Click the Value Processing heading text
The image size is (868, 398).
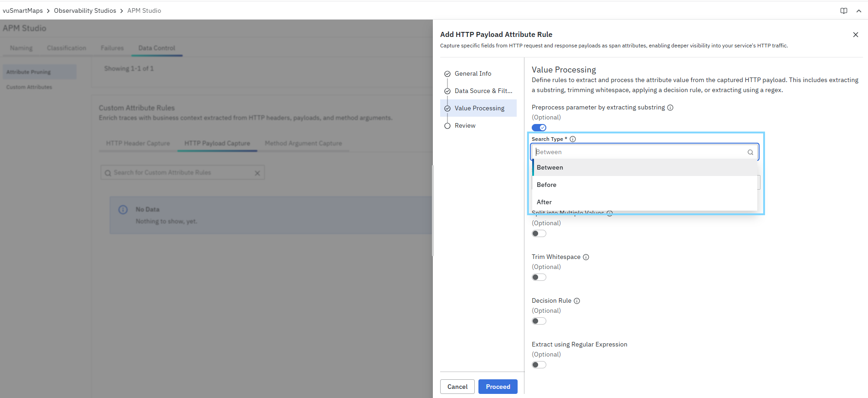(x=564, y=70)
